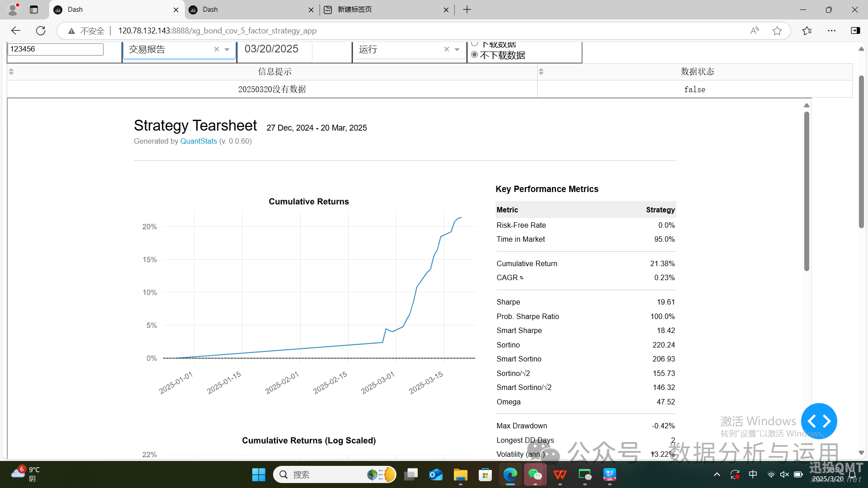Click the Strategy Tearsheet heading
The width and height of the screenshot is (868, 488).
click(x=195, y=126)
